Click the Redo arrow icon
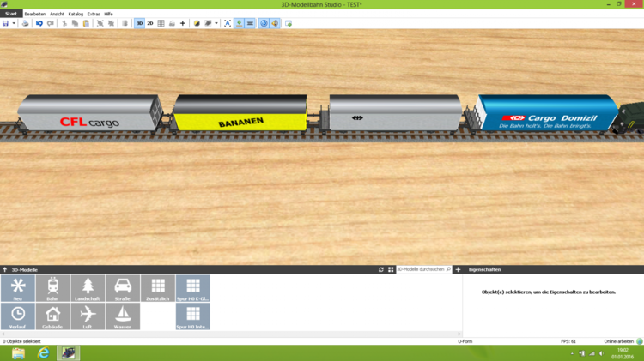The width and height of the screenshot is (644, 361). (x=50, y=23)
